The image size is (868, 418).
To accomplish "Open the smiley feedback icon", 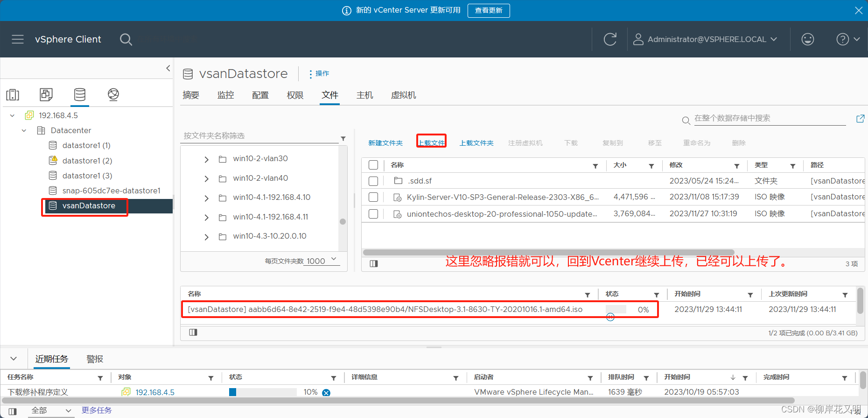I will pos(808,39).
